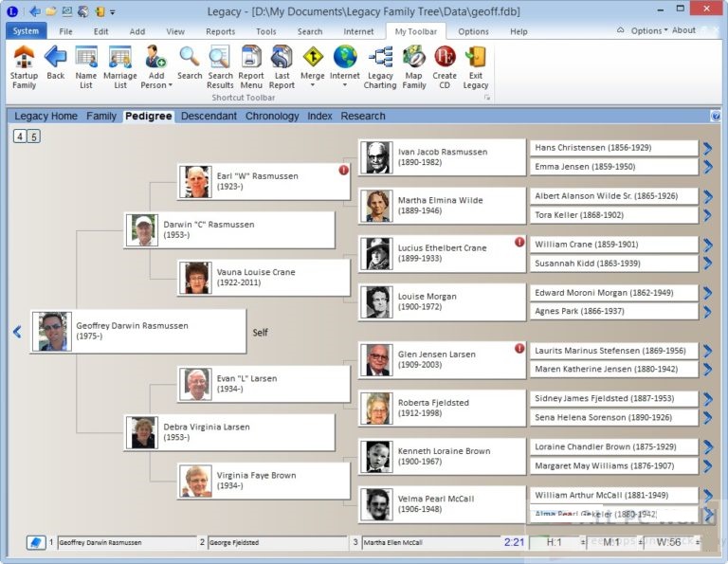Click bookmark 2 field George Fjeldsted
728x564 pixels.
(278, 542)
